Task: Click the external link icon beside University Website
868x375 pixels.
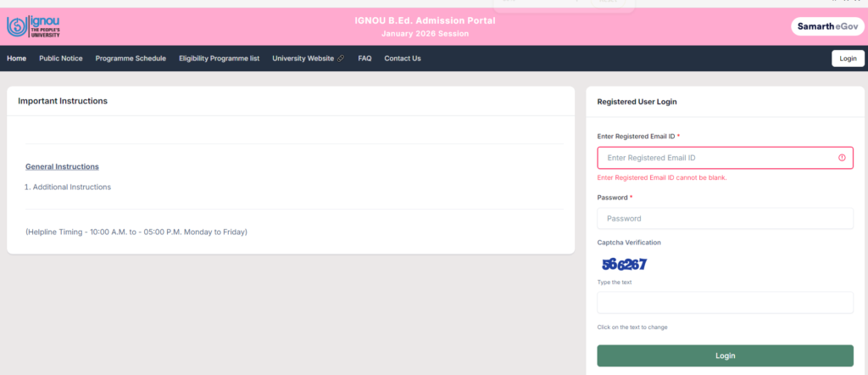Action: pyautogui.click(x=341, y=59)
